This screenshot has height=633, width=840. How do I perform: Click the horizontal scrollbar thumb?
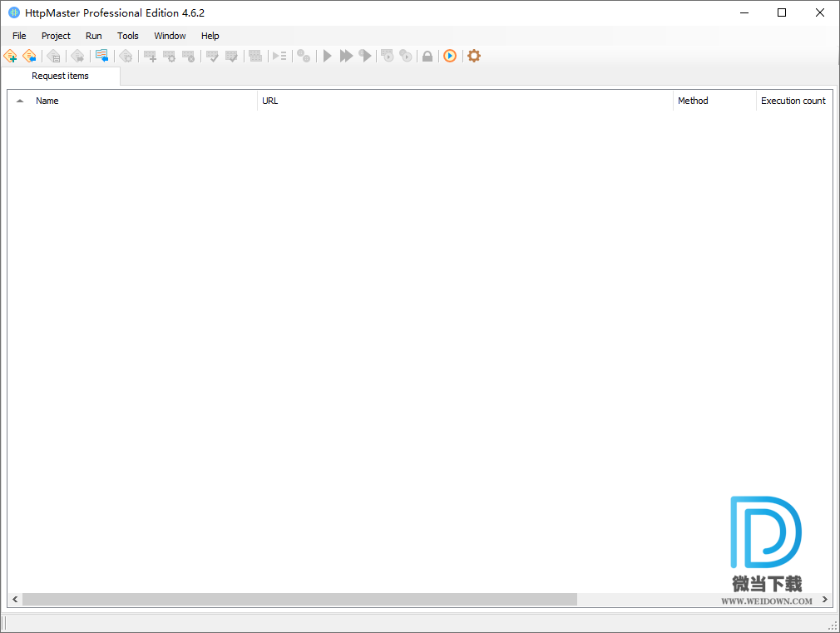pos(299,599)
